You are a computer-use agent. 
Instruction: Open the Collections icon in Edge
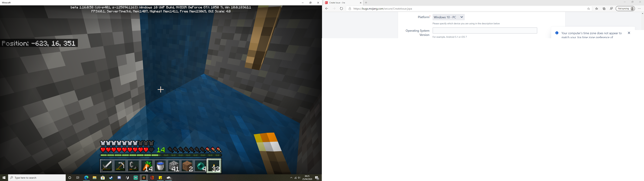pyautogui.click(x=604, y=9)
